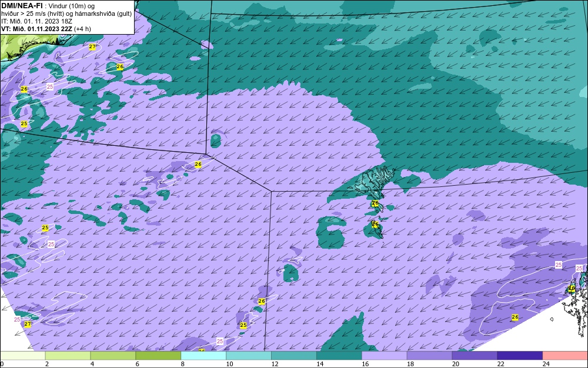Pick the olive green 6–8 m/s legend swatch
The height and width of the screenshot is (368, 588).
point(158,356)
